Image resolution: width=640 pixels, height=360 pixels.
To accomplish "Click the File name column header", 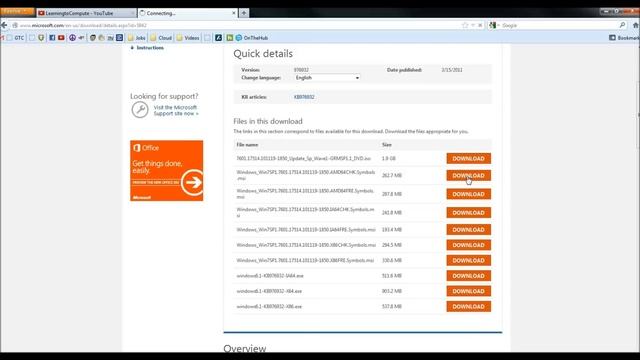I will (x=247, y=145).
